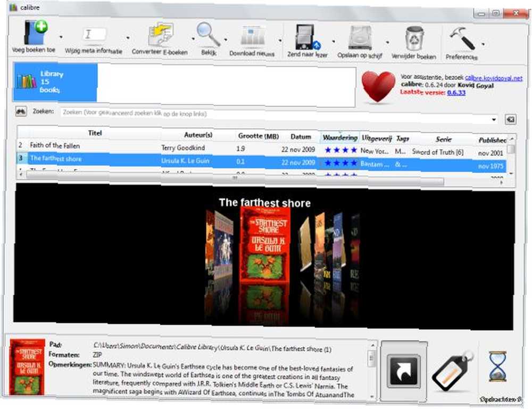Viewport: 532px width, 409px height.
Task: Sort by Tags column header
Action: pyautogui.click(x=402, y=138)
